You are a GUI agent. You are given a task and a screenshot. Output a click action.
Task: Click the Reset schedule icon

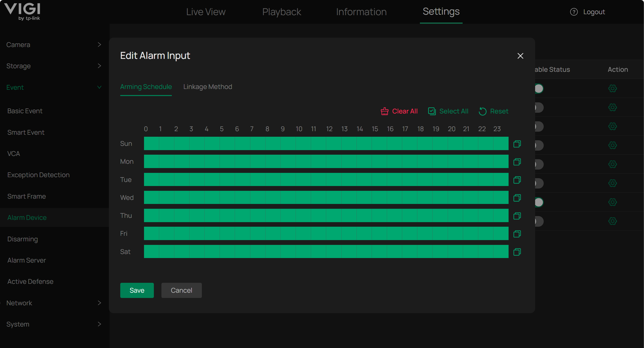(x=483, y=111)
